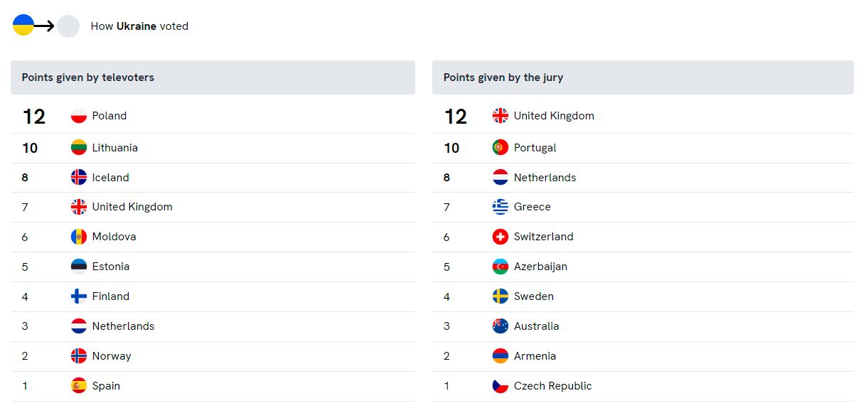Select 'Points given by the jury' header
Image resolution: width=868 pixels, height=418 pixels.
pyautogui.click(x=503, y=77)
